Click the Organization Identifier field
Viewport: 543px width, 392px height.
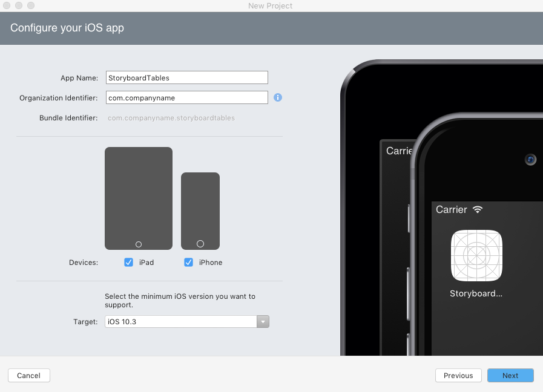coord(186,97)
